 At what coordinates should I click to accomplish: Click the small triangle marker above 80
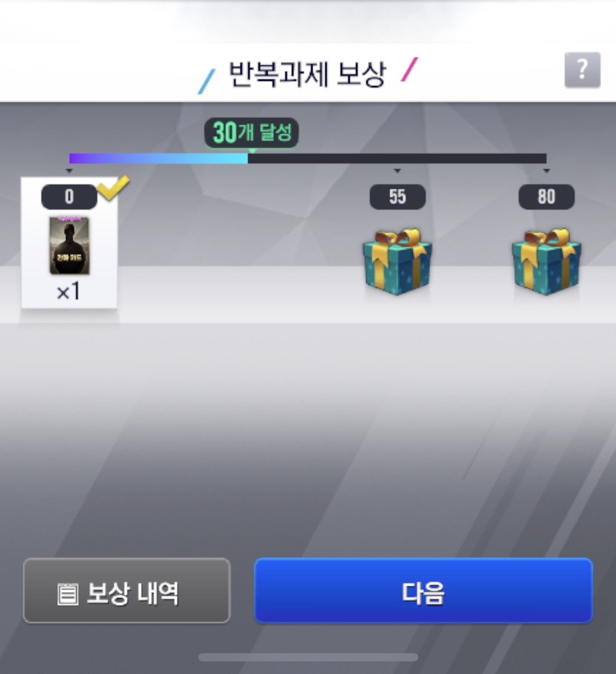pos(546,171)
